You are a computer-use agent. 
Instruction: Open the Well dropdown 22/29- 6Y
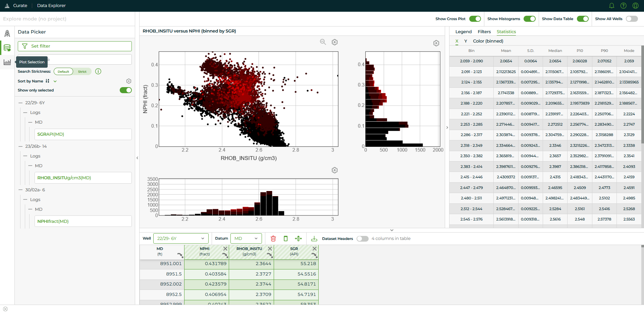click(x=181, y=239)
